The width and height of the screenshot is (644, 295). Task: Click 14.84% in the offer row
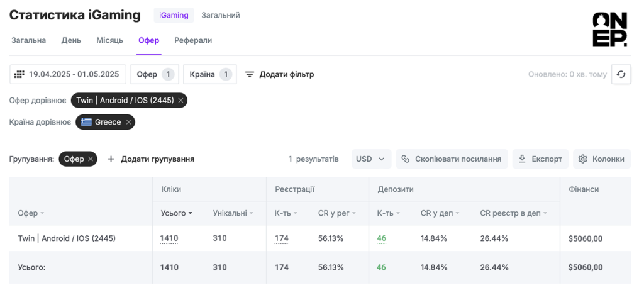[434, 238]
